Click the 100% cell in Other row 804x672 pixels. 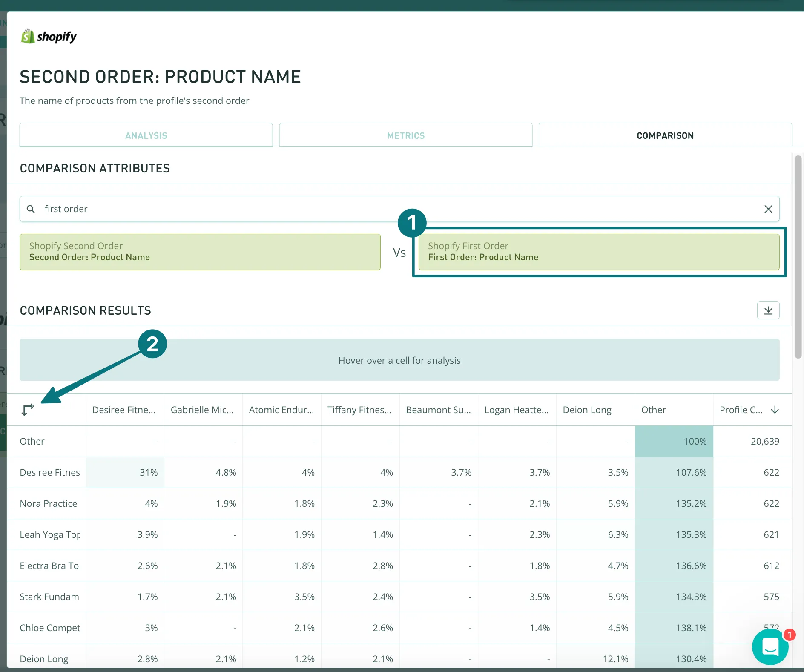click(674, 441)
